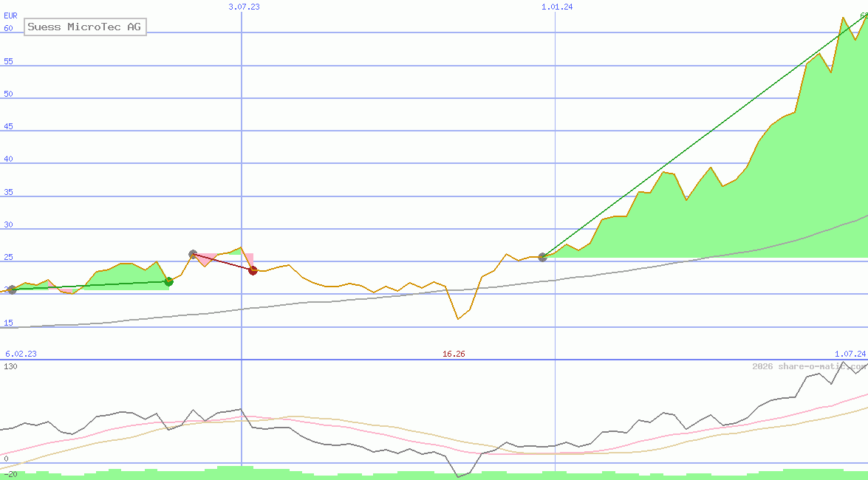
Task: Click the red 16.26 low price label
Action: pos(454,354)
